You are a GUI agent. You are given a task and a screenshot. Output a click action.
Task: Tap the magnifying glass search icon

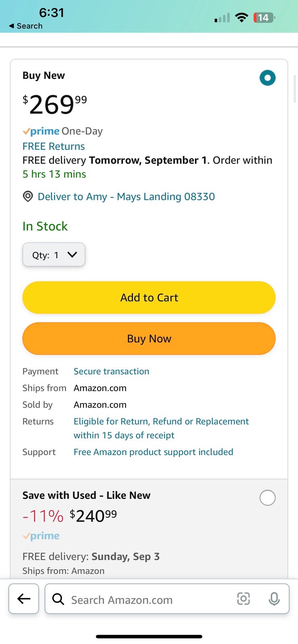pos(58,599)
